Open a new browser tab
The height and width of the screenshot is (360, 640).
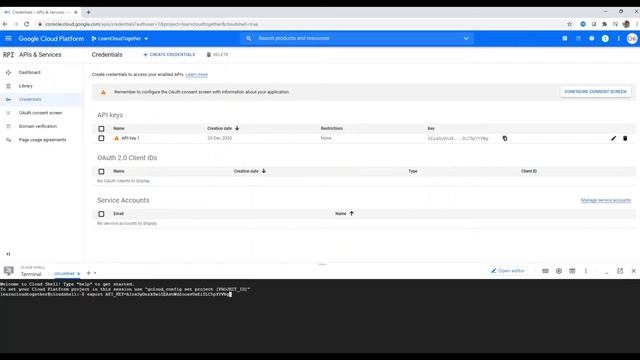(x=88, y=12)
